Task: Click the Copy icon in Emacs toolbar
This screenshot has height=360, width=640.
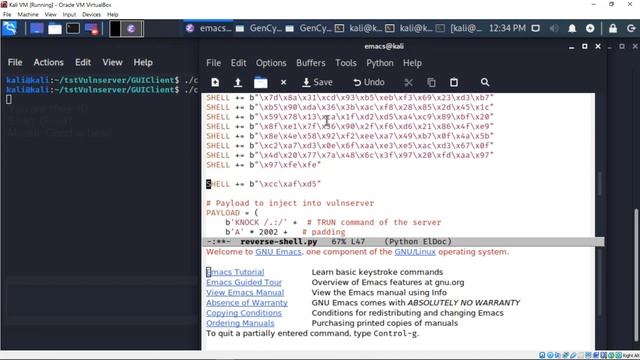Action: coord(431,82)
